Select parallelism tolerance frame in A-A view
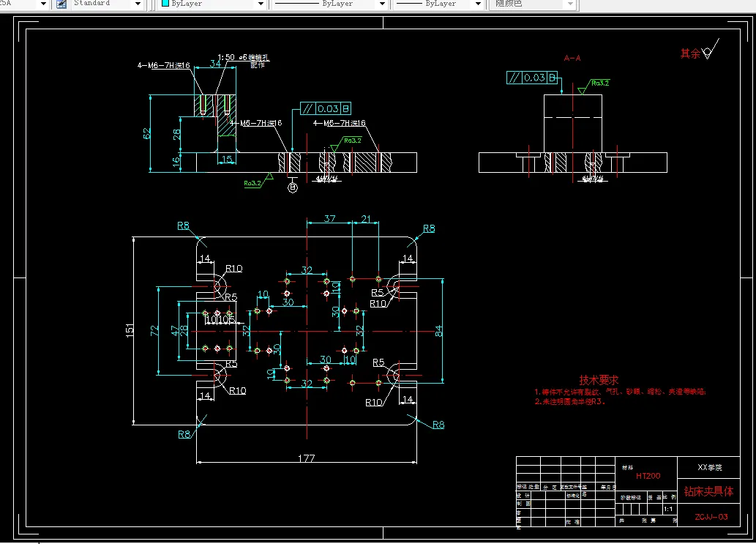756x544 pixels. click(x=532, y=78)
